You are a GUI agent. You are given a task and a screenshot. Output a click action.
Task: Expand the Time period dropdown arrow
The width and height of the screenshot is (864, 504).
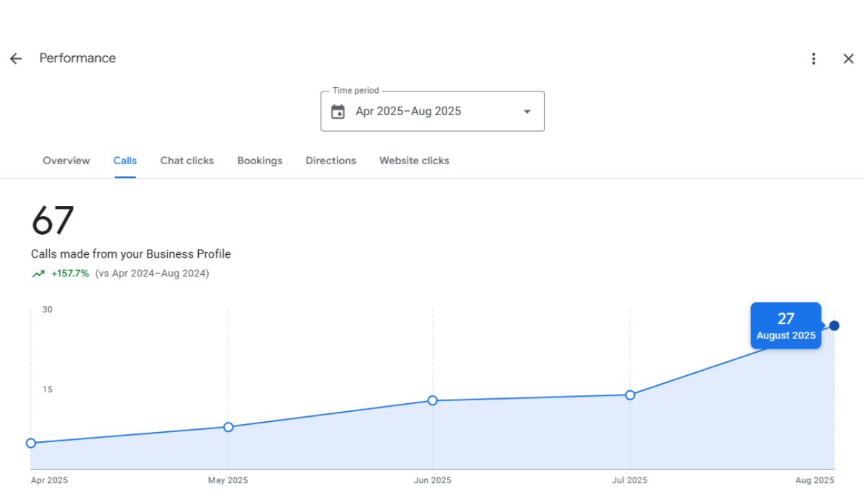tap(527, 112)
